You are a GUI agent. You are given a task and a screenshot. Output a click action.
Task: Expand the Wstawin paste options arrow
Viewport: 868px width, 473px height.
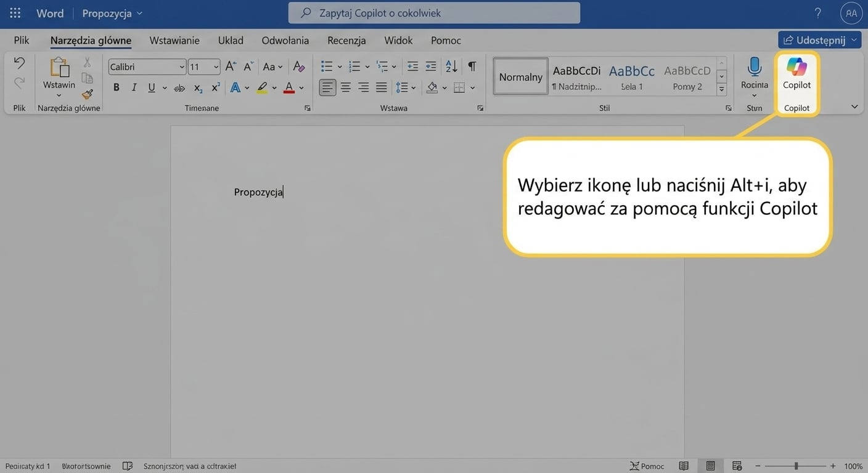(x=59, y=95)
